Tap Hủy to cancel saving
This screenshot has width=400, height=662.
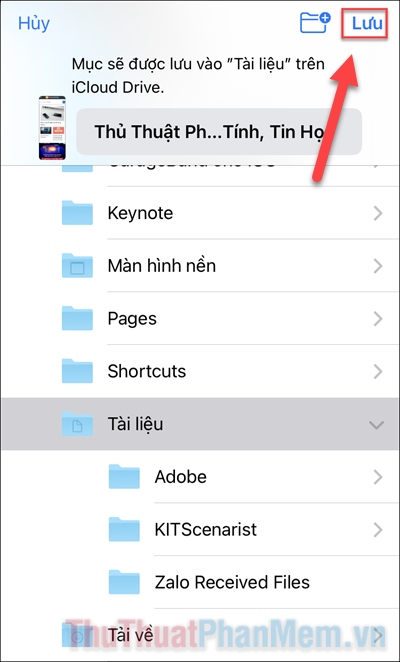coord(34,23)
